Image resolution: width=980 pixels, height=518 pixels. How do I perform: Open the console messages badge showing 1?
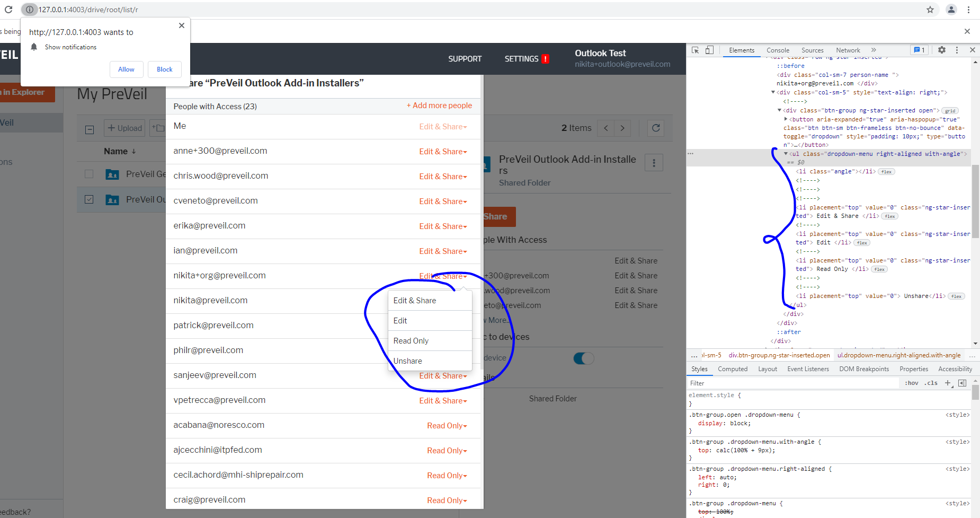tap(920, 49)
